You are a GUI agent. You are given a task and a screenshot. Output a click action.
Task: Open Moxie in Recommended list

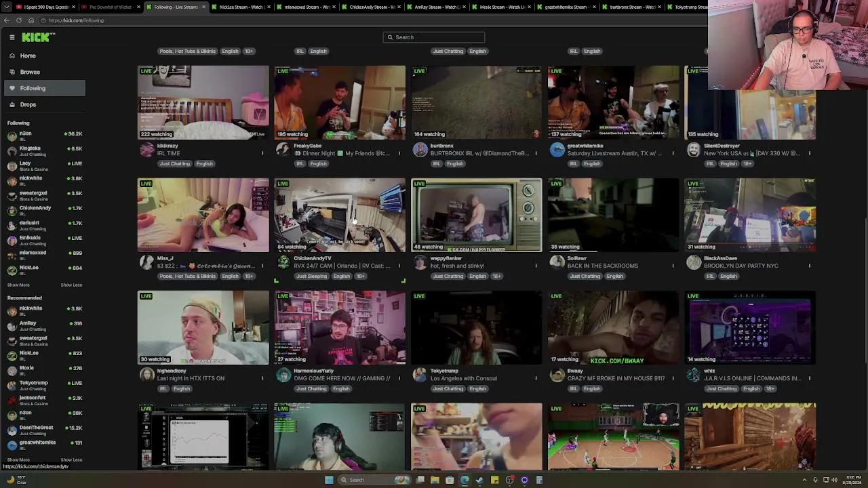(45, 370)
